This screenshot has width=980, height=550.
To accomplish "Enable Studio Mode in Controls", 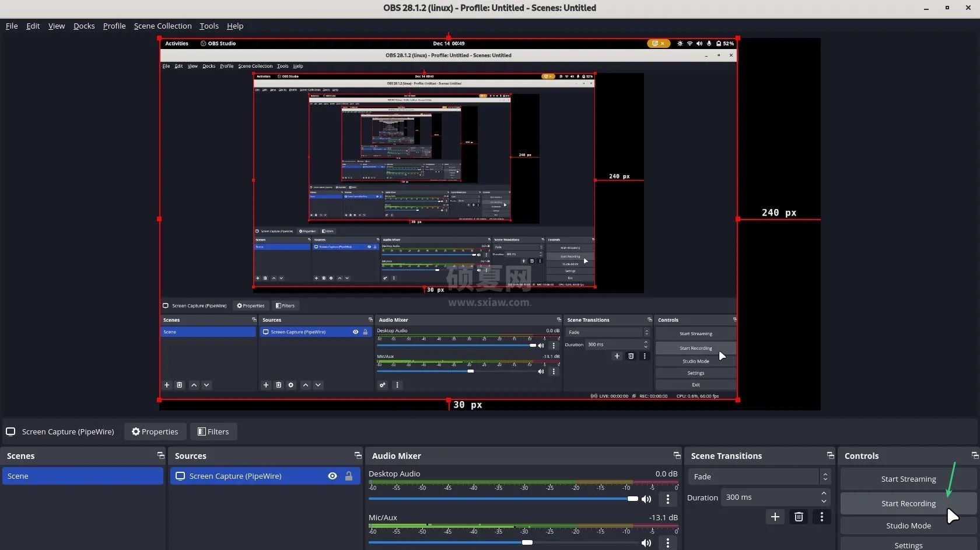I will [908, 525].
